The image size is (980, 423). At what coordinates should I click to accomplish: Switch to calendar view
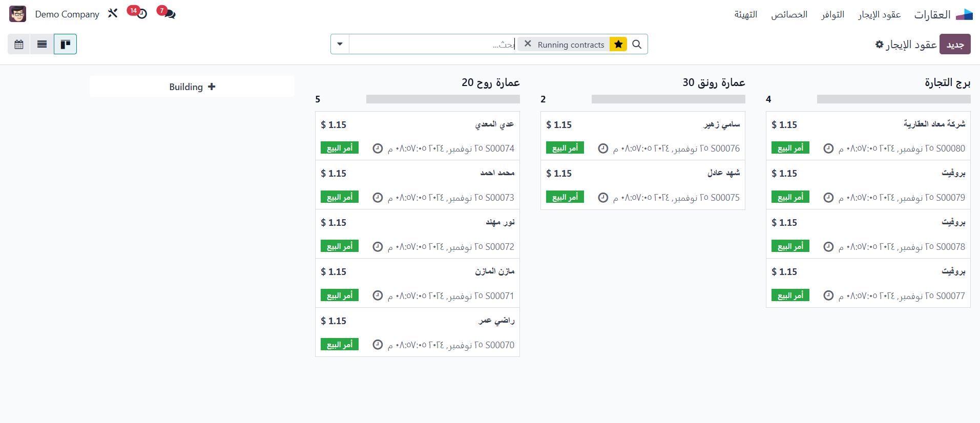(x=19, y=45)
